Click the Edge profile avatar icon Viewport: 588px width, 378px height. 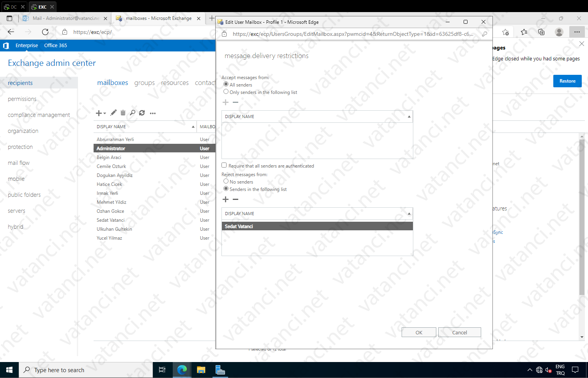coord(559,32)
